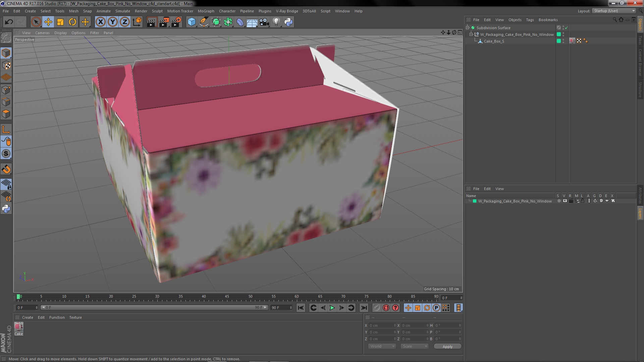Open the Layers side tab
Image resolution: width=644 pixels, height=362 pixels.
pos(640,213)
